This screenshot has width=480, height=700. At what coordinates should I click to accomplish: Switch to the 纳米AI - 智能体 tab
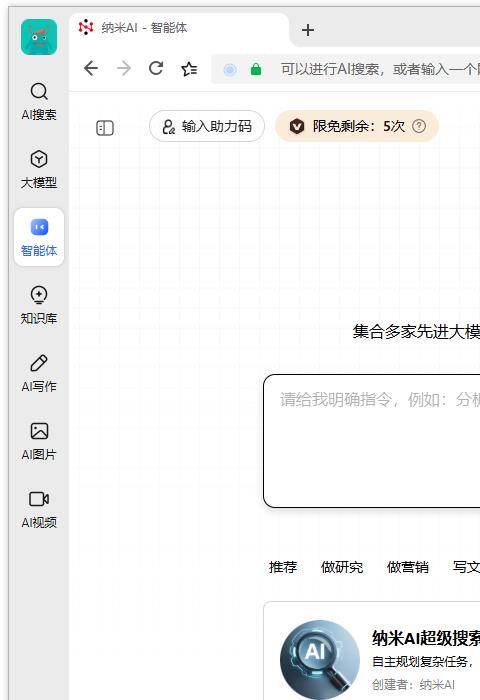[179, 28]
